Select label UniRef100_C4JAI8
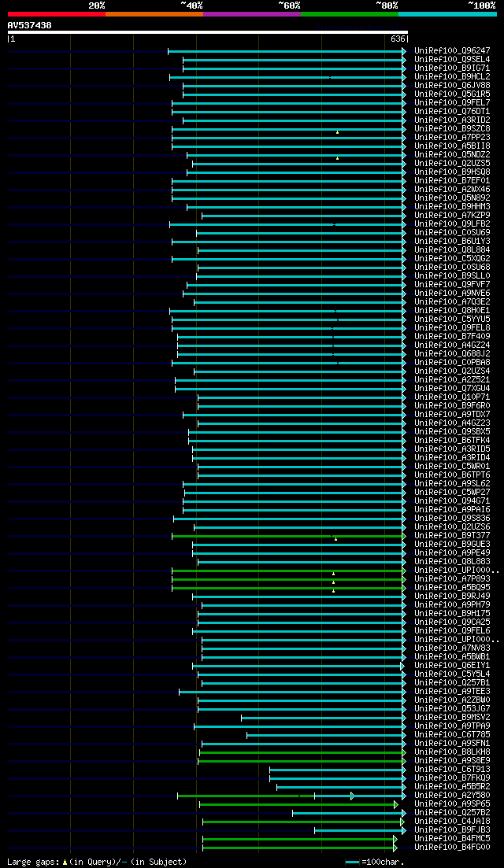Screen dimensions: 504x868 tap(452, 822)
